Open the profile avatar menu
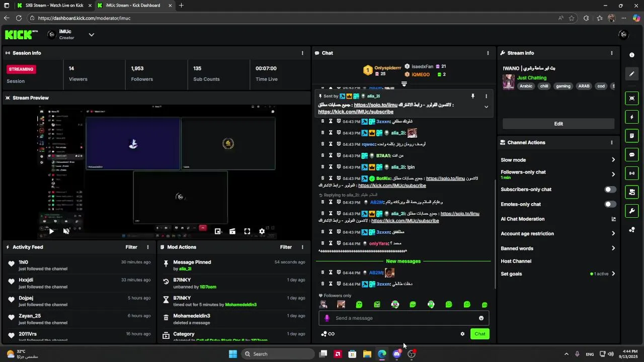The height and width of the screenshot is (362, 644). pyautogui.click(x=624, y=35)
